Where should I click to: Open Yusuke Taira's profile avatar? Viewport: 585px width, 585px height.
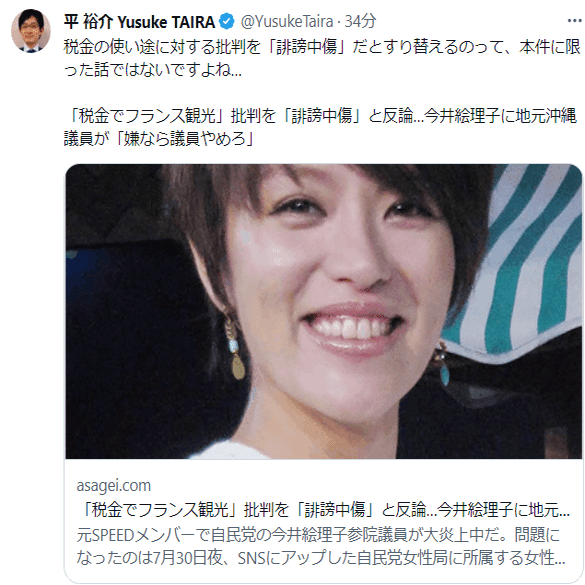31,31
